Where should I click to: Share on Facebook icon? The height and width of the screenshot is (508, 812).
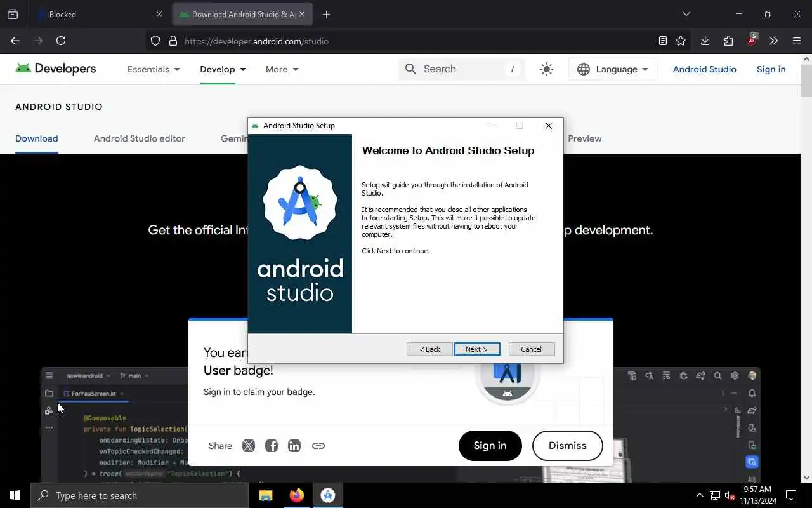point(272,446)
